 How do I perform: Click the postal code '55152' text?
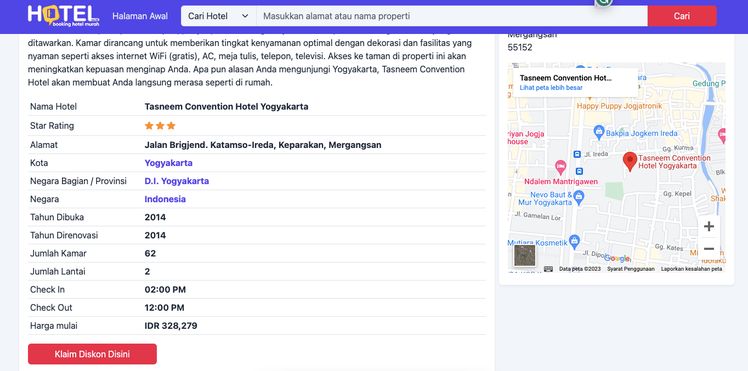[520, 48]
